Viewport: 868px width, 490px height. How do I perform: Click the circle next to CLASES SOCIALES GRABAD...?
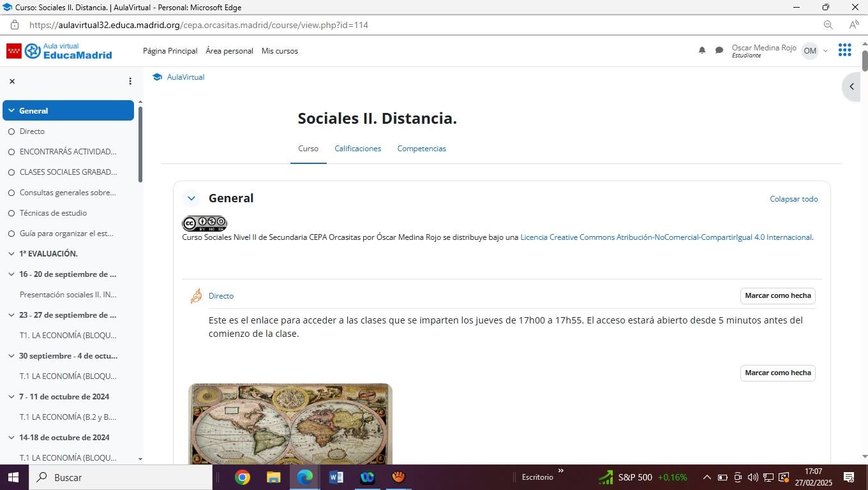pos(11,172)
